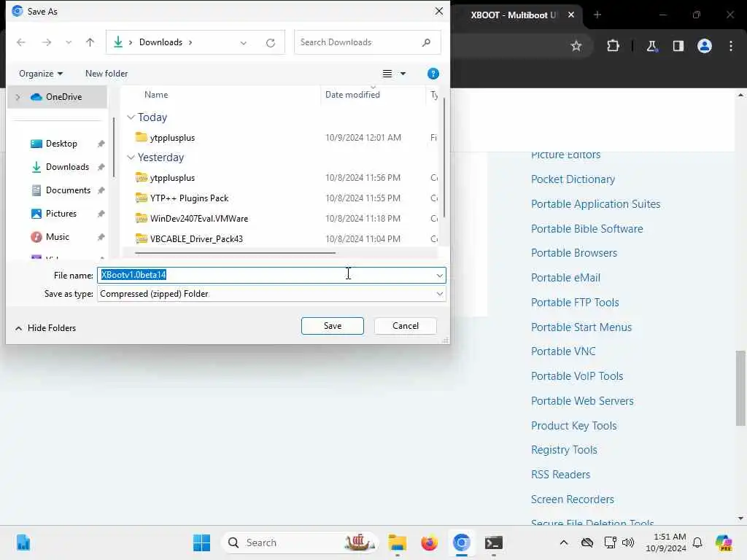
Task: Select Pictures in navigation pane
Action: [x=61, y=214]
